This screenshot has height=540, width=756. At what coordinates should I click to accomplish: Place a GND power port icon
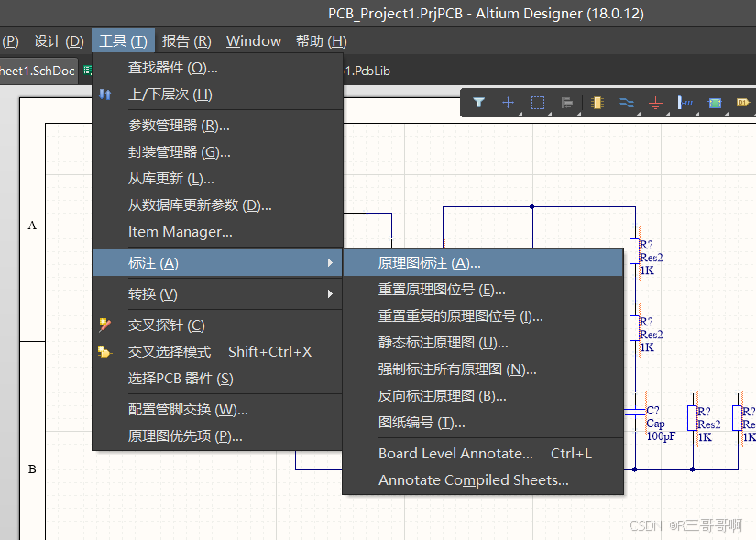[x=655, y=103]
